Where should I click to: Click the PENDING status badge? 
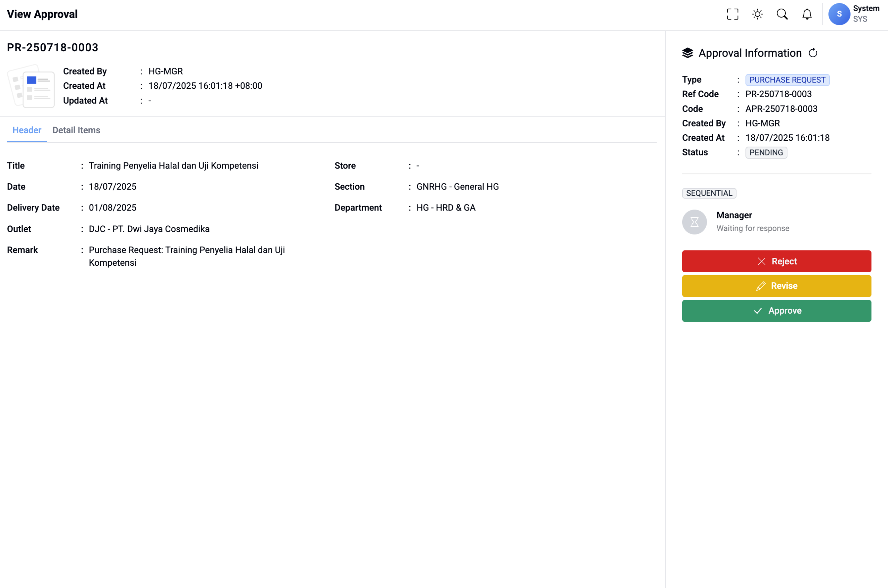(766, 153)
